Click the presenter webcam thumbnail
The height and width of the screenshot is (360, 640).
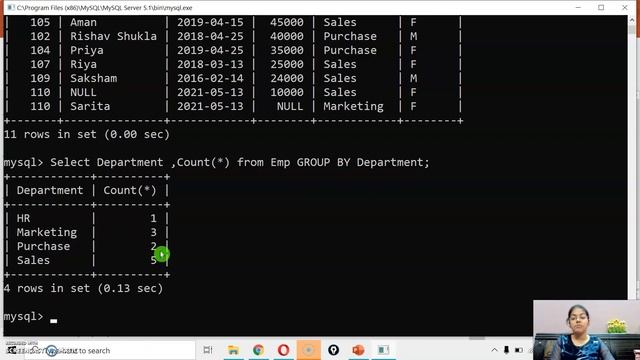coord(587,330)
